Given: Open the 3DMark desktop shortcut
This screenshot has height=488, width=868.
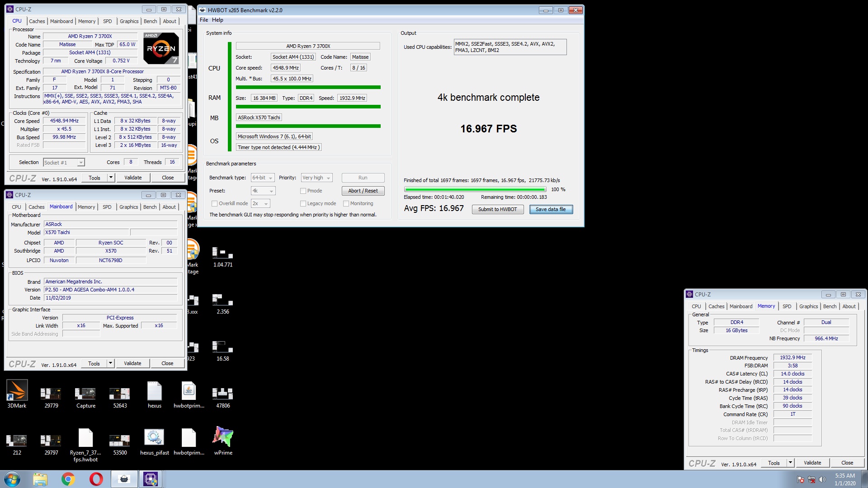Looking at the screenshot, I should pos(17,394).
